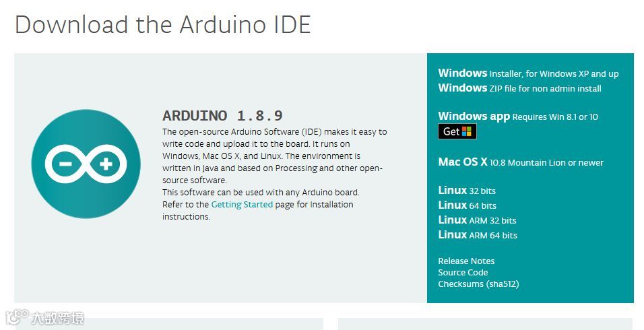Download Linux ARM 64 bits version
The image size is (644, 330).
[478, 235]
